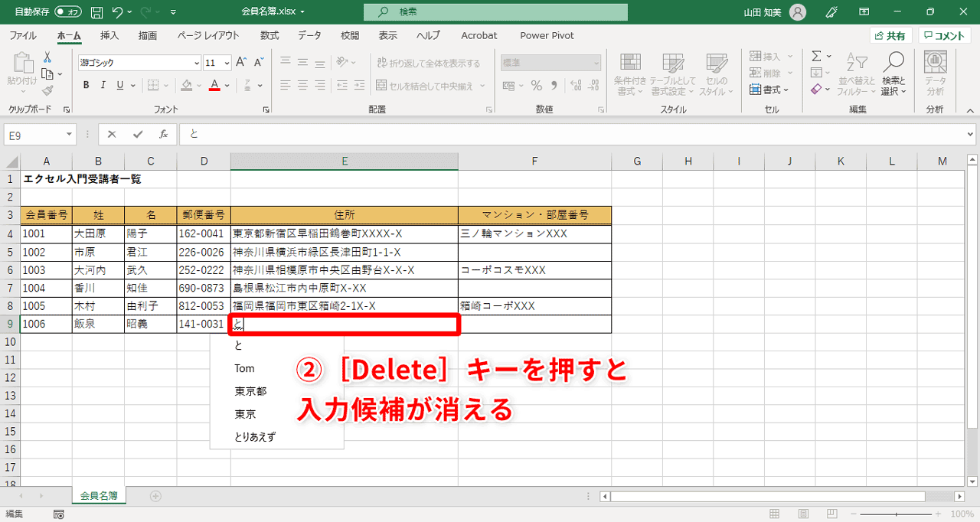The width and height of the screenshot is (980, 522).
Task: Open the font color (A) swatch
Action: pos(213,86)
